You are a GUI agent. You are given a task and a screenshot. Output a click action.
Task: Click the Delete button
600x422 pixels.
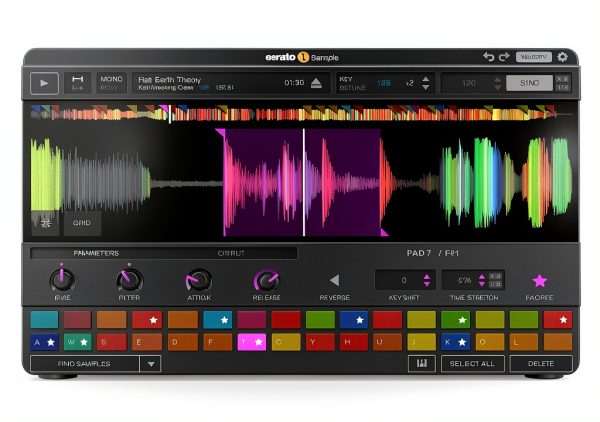tap(541, 363)
